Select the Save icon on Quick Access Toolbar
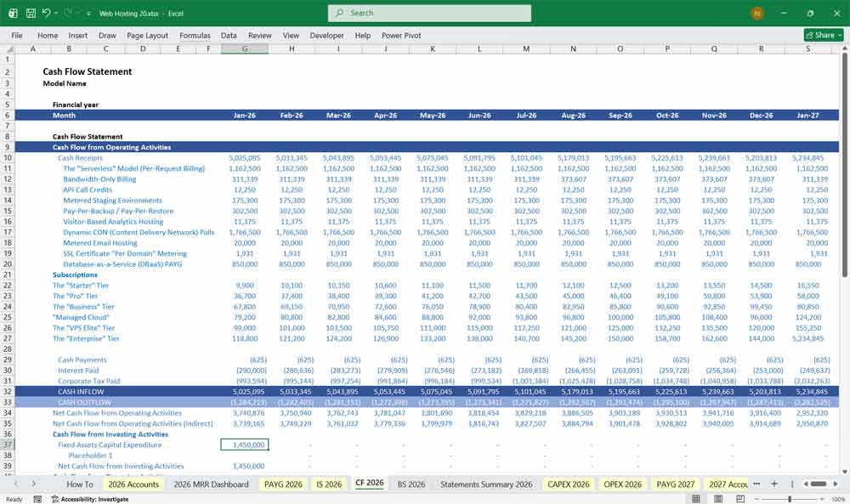This screenshot has height=504, width=850. (30, 13)
